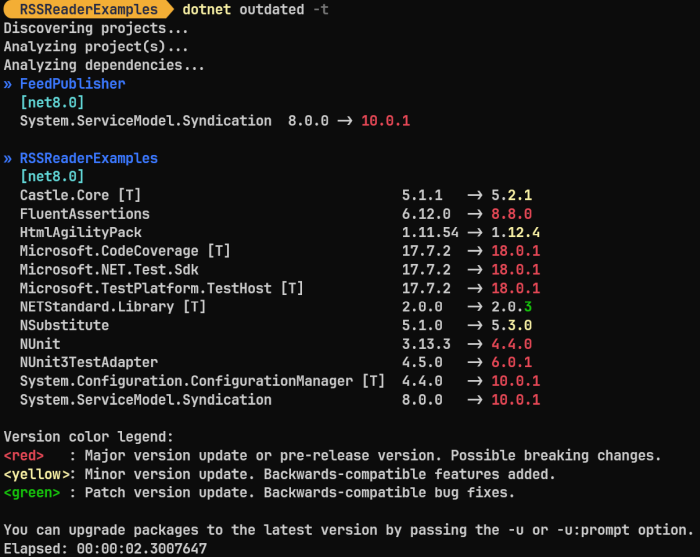This screenshot has width=700, height=557.
Task: Click ConfigurationManager current version 4.4.0
Action: point(422,381)
